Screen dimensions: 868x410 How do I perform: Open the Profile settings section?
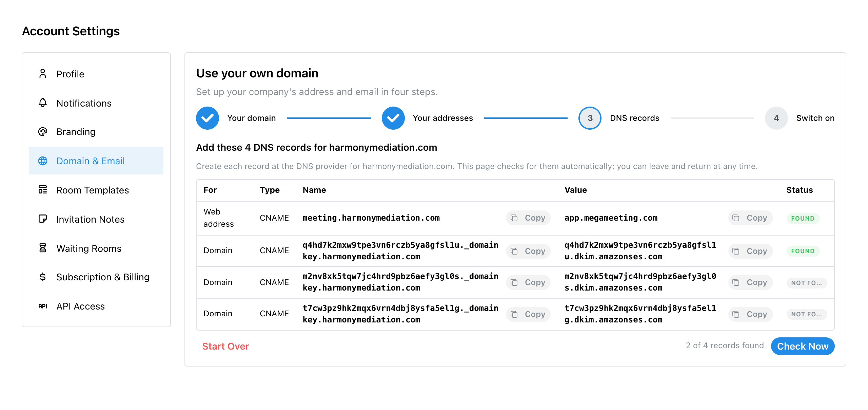point(96,74)
